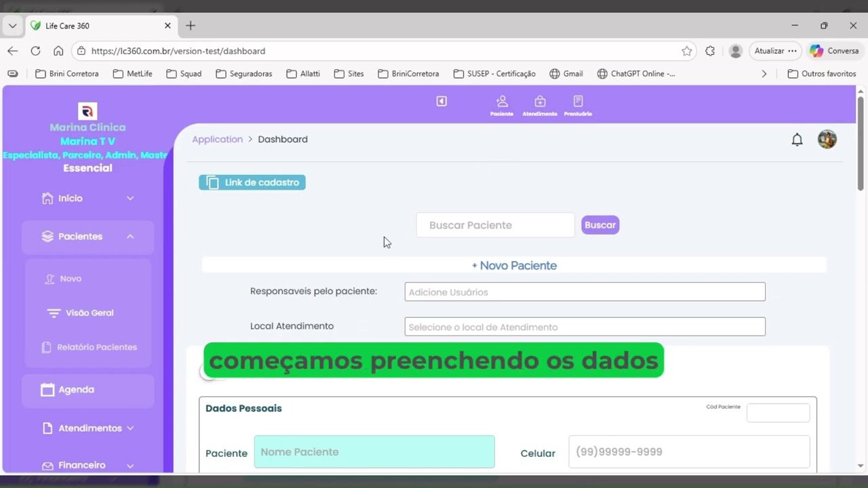Click the Link de cadastro button
868x488 pixels.
pyautogui.click(x=252, y=182)
